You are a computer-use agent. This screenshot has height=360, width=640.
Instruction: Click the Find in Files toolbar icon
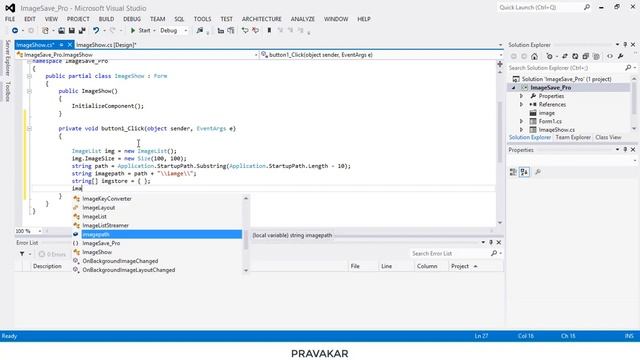click(200, 31)
